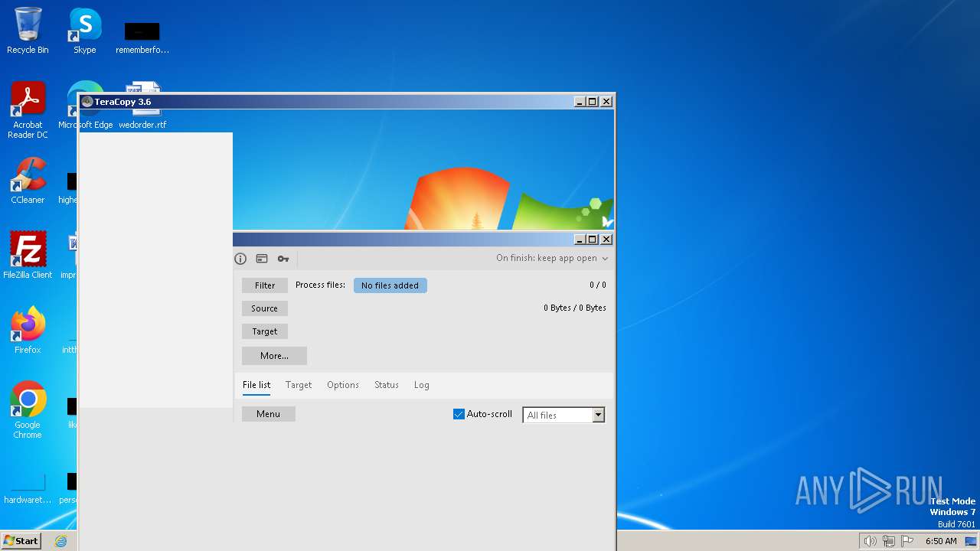The image size is (980, 551).
Task: Launch Internet Explorer from taskbar
Action: click(61, 541)
